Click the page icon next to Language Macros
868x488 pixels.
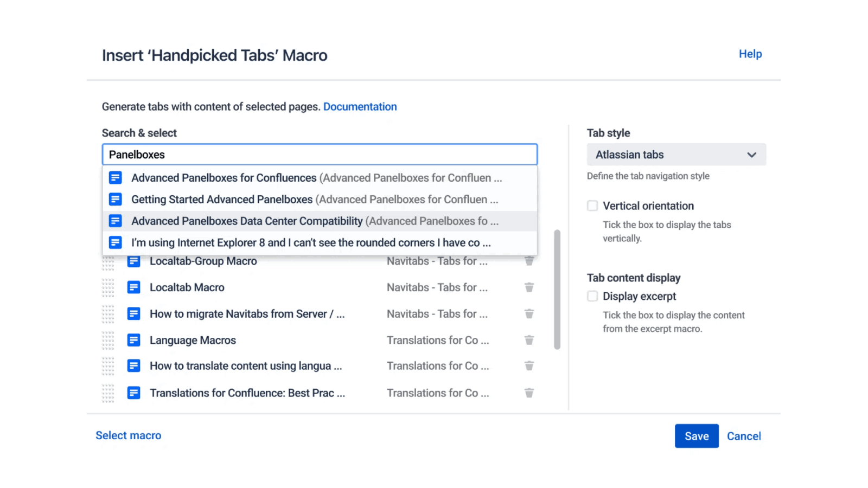(x=133, y=340)
